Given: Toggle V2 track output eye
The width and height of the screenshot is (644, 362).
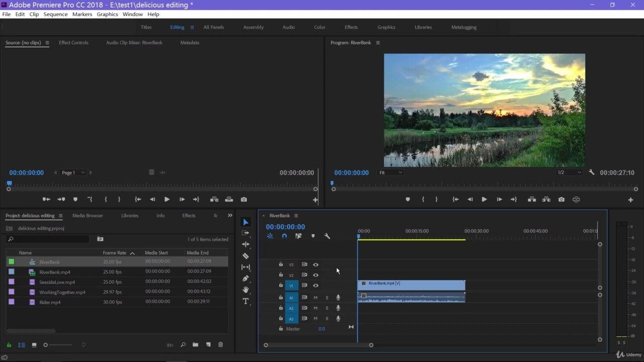Looking at the screenshot, I should [x=316, y=275].
